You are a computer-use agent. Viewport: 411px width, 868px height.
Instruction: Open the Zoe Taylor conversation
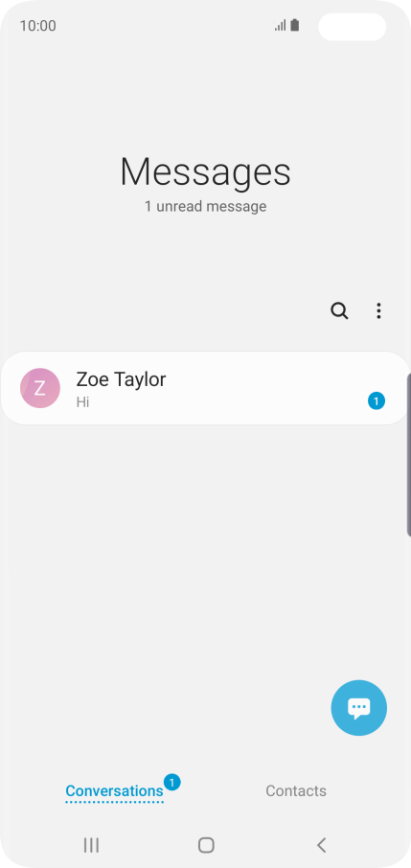coord(205,388)
